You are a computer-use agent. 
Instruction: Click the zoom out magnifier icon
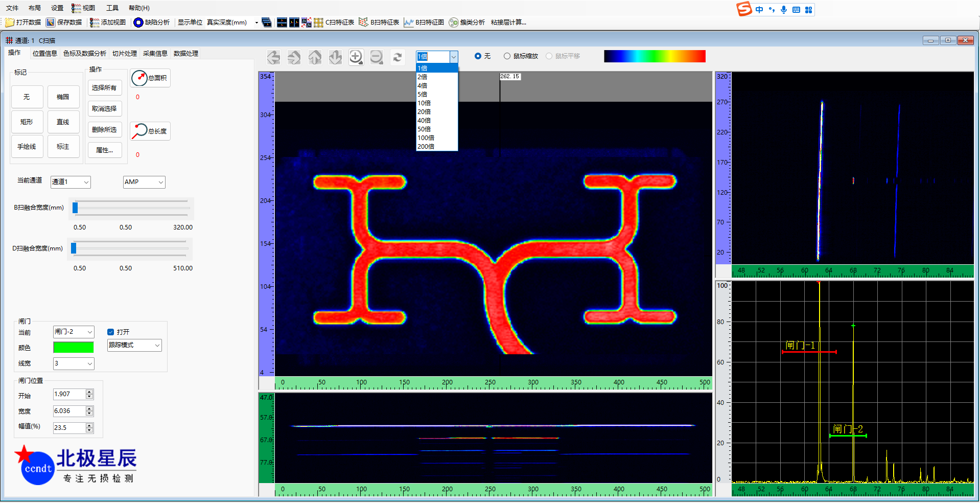(x=377, y=57)
